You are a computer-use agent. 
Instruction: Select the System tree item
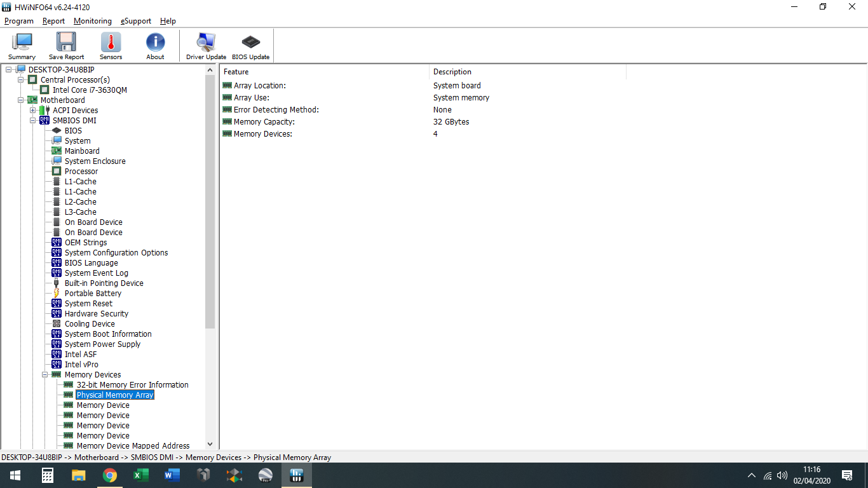click(78, 140)
